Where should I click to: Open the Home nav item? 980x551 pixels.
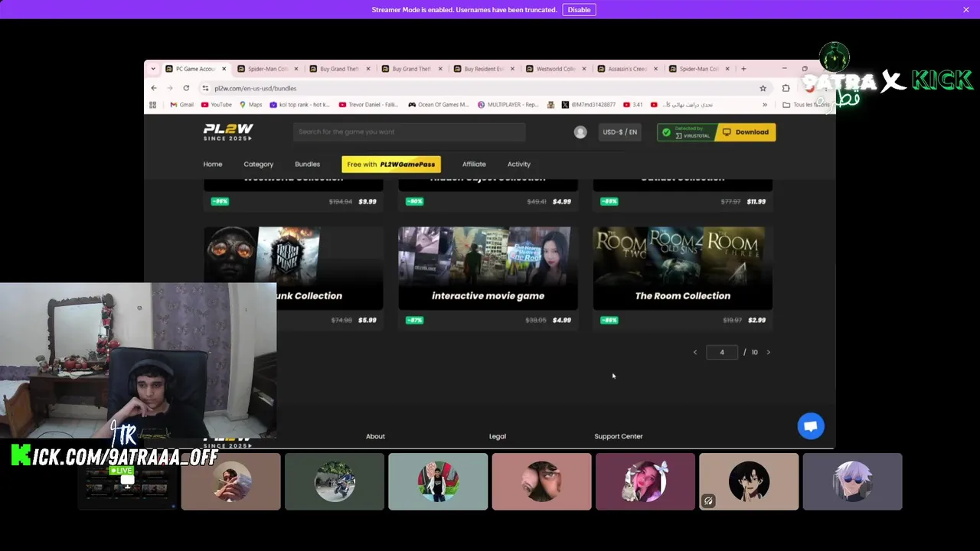(x=213, y=164)
